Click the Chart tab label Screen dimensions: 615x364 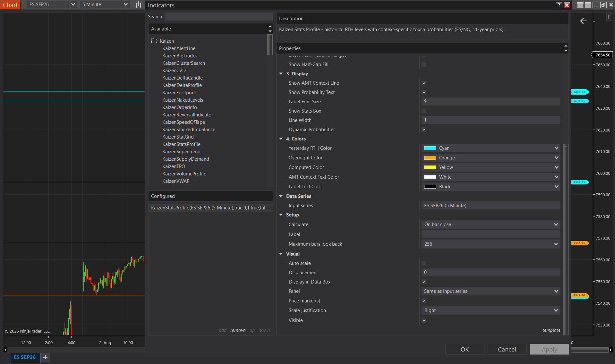[x=10, y=5]
